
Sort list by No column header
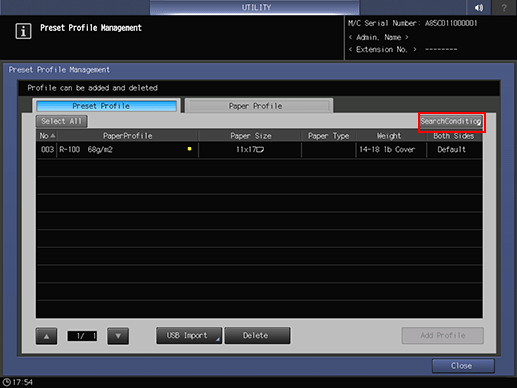pyautogui.click(x=47, y=136)
